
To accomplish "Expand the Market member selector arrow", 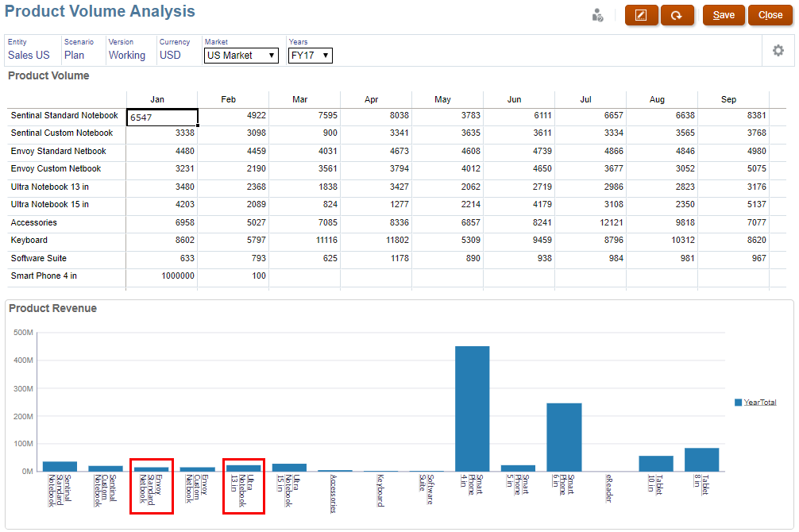I will coord(272,55).
